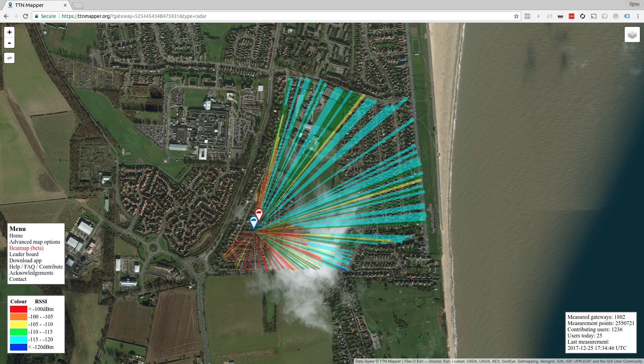Click the Cast screen extension icon
The image size is (644, 364).
[x=593, y=16]
